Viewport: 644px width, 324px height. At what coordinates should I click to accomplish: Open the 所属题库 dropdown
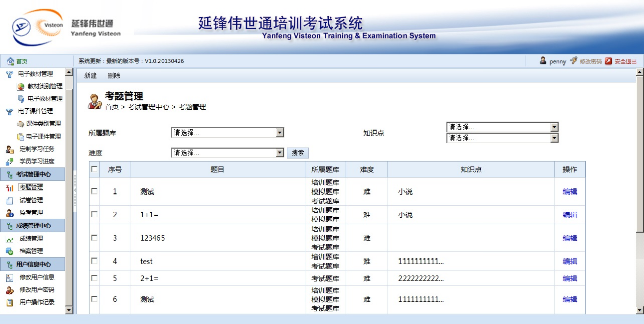coord(228,133)
